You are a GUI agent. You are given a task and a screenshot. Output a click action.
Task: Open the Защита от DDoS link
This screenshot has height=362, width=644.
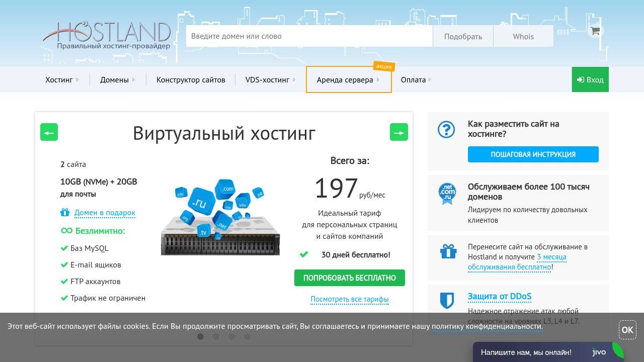(500, 296)
